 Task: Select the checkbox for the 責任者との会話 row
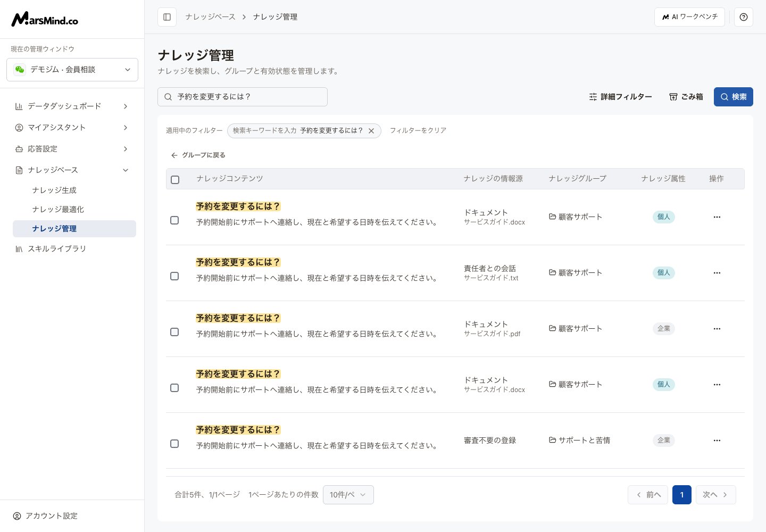click(174, 276)
